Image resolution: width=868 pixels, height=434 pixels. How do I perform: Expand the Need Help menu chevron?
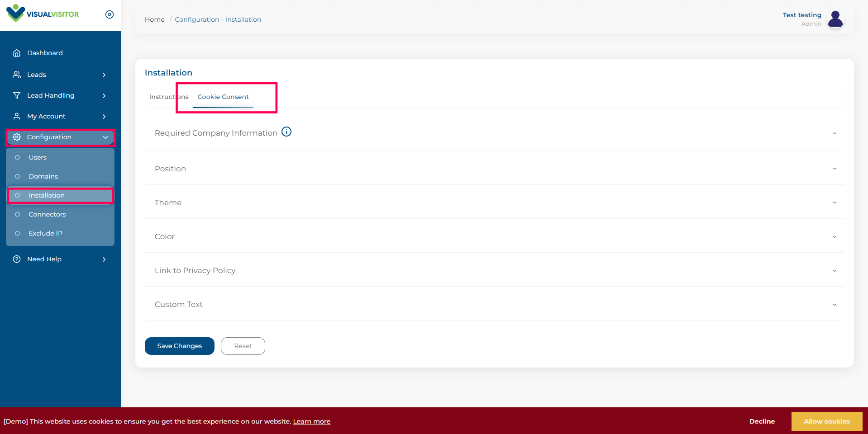[104, 259]
